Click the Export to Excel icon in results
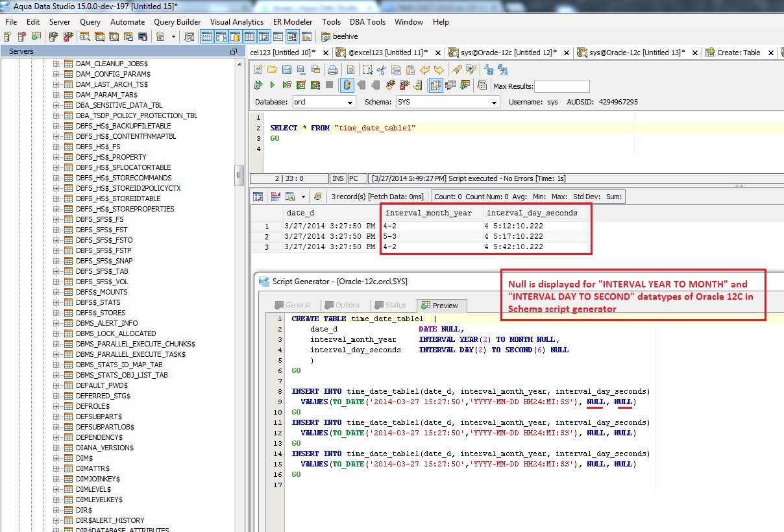The width and height of the screenshot is (784, 532). (289, 197)
